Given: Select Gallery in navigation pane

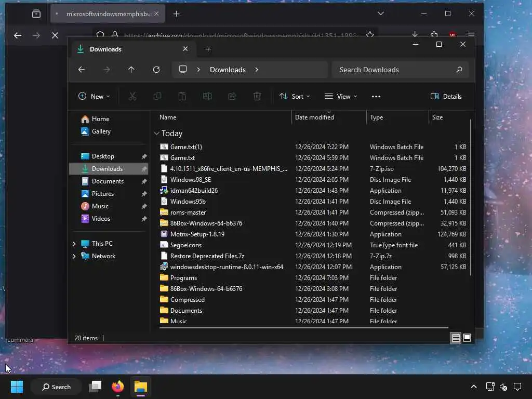Looking at the screenshot, I should click(x=101, y=131).
